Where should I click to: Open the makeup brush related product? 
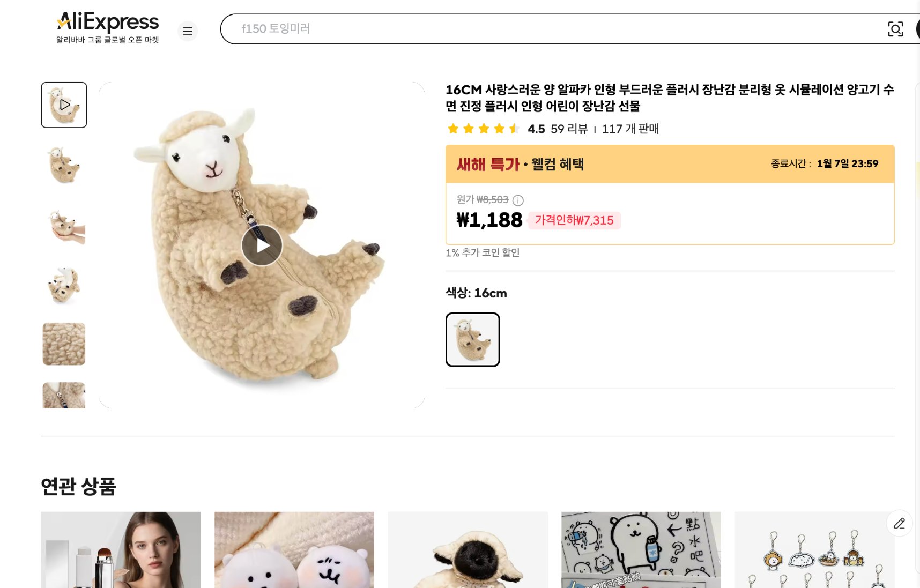[x=121, y=549]
